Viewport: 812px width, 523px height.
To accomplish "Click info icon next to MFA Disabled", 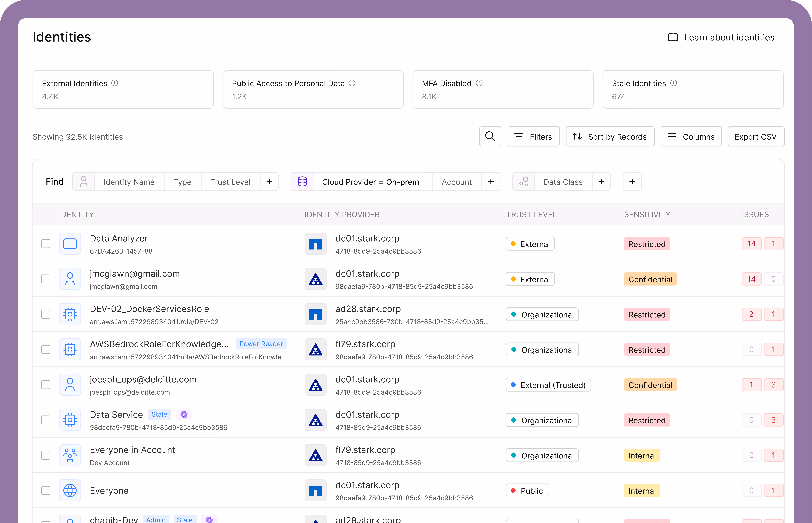I will 479,83.
